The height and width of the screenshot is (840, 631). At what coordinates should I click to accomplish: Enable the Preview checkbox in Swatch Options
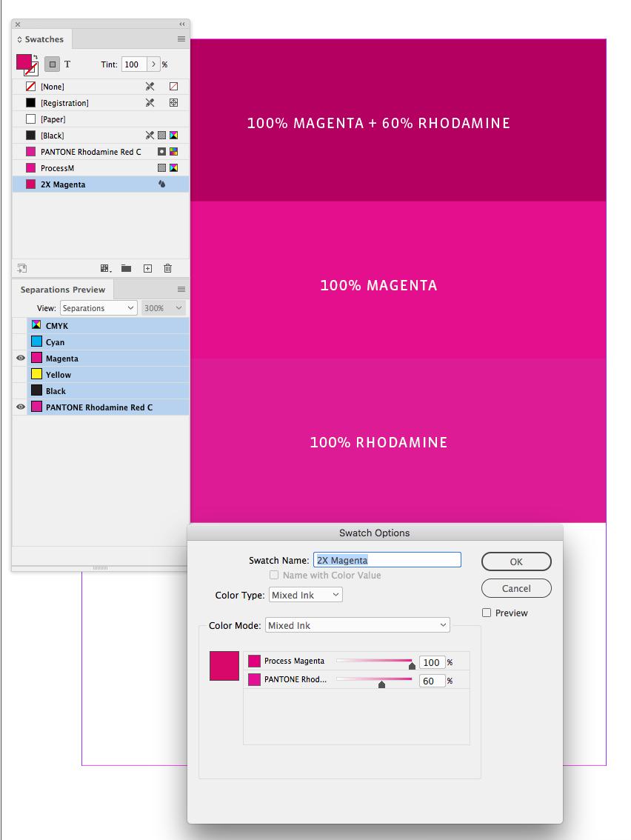(x=487, y=613)
